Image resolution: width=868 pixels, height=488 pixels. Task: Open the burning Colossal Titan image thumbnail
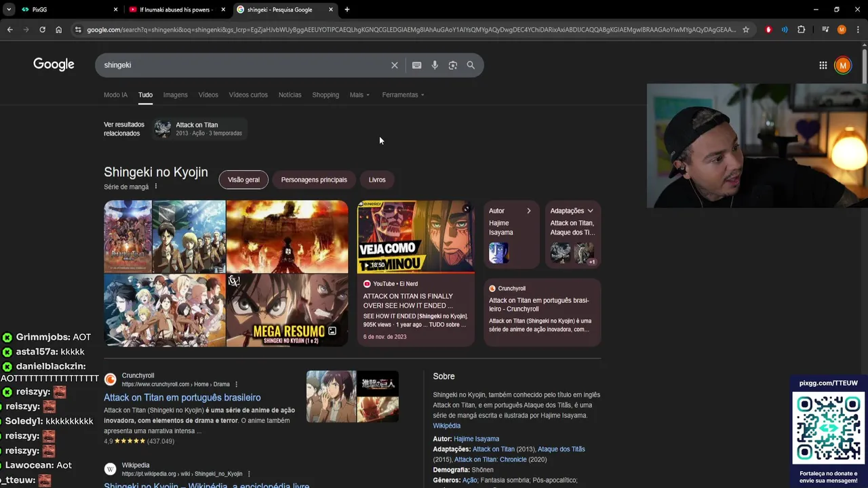(287, 237)
